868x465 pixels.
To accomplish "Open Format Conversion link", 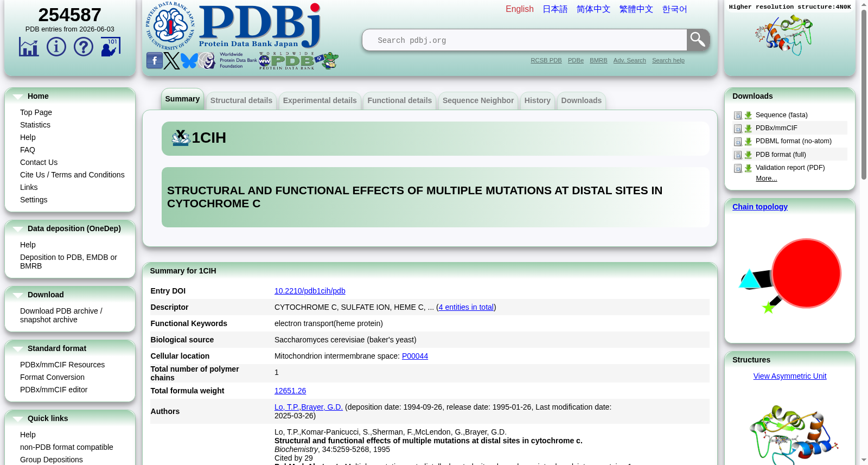I will [x=52, y=377].
